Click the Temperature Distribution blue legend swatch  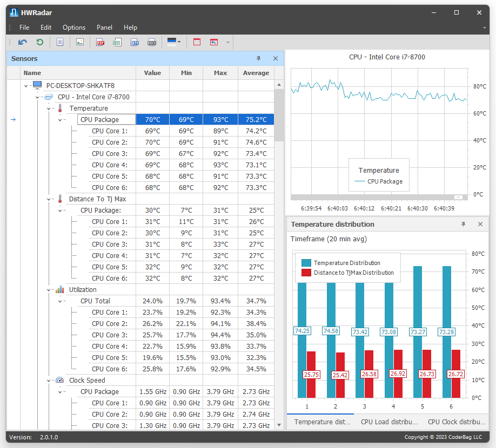(x=306, y=263)
